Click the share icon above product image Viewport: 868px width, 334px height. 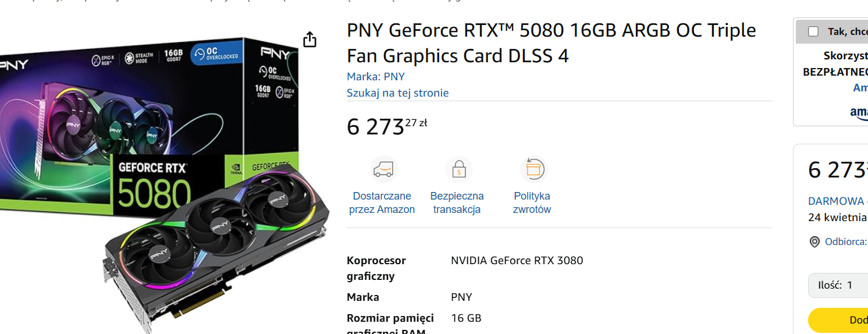(310, 39)
